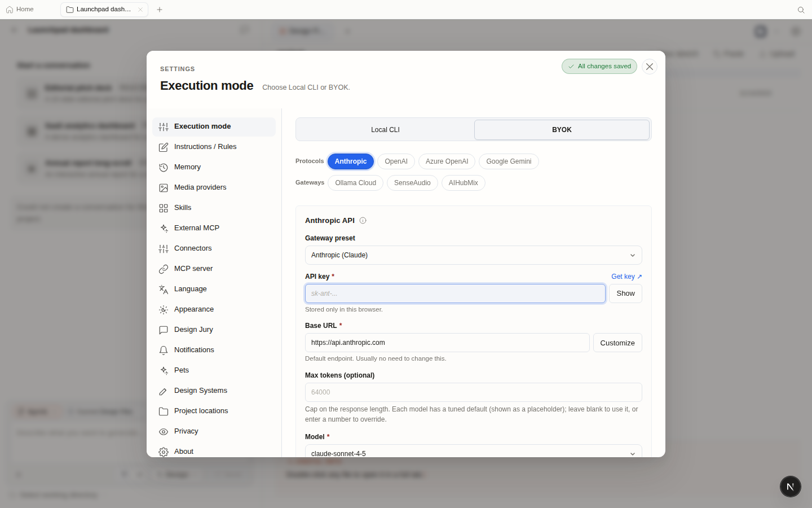Close the Settings dialog
Viewport: 812px width, 508px height.
[650, 67]
